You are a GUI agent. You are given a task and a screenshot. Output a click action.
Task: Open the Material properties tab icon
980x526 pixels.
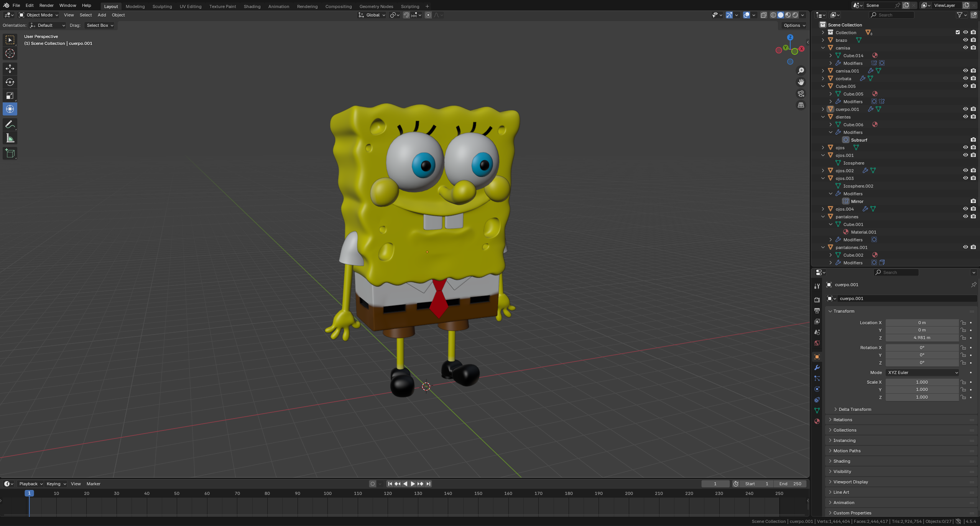pos(817,421)
